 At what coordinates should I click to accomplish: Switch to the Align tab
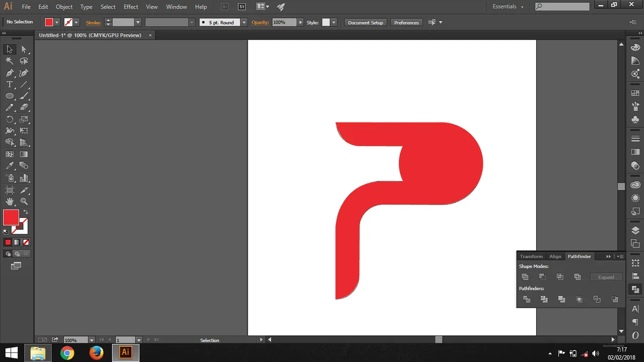tap(555, 256)
